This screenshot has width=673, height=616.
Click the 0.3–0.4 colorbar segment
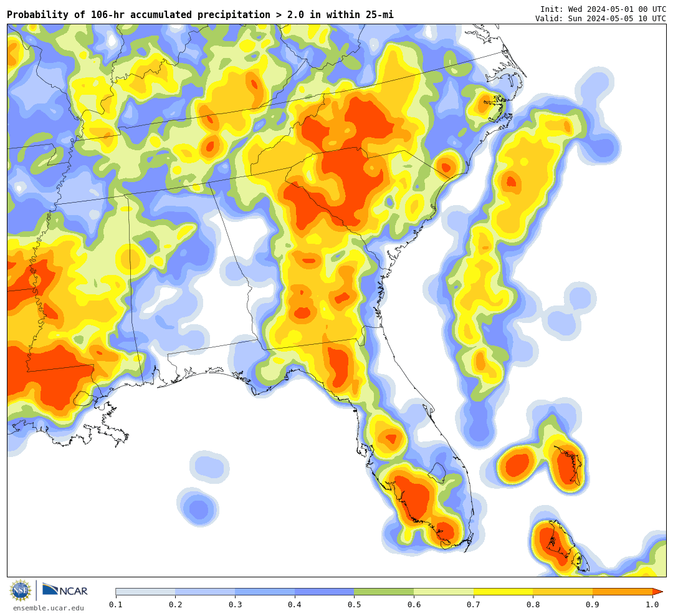pyautogui.click(x=265, y=592)
